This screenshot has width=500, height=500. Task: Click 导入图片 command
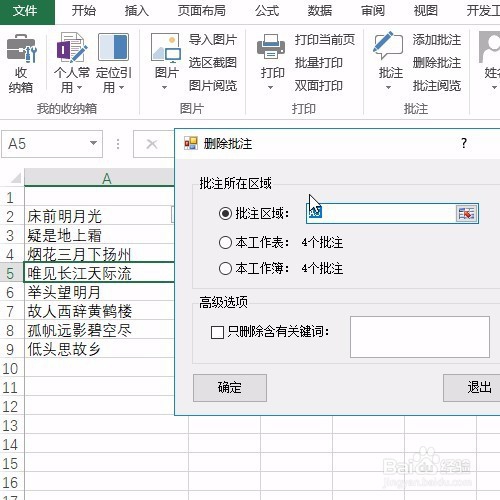coord(213,40)
